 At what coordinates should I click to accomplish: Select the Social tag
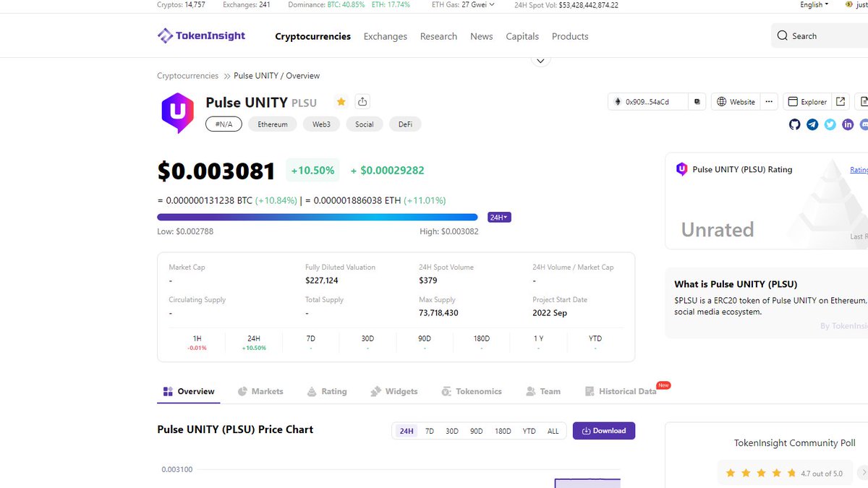365,124
